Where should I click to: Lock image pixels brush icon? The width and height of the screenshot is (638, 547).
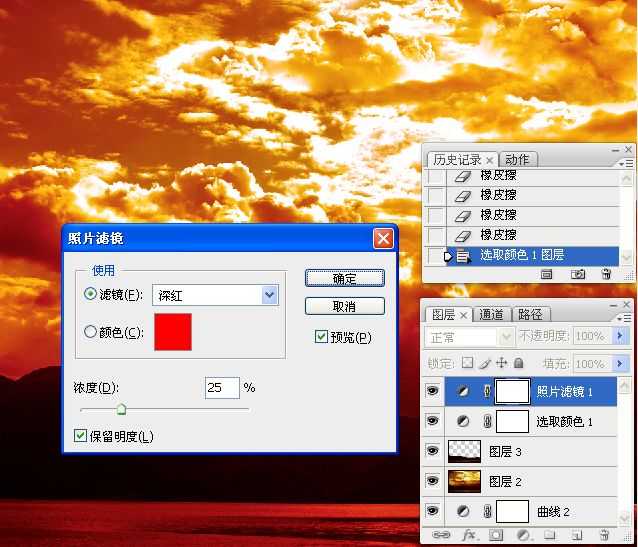(x=485, y=363)
